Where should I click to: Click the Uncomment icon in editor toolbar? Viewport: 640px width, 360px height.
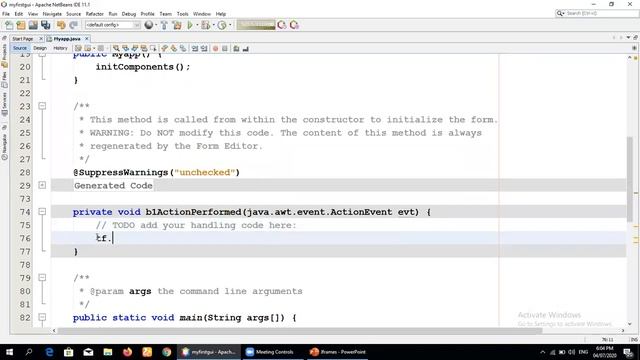coord(245,49)
